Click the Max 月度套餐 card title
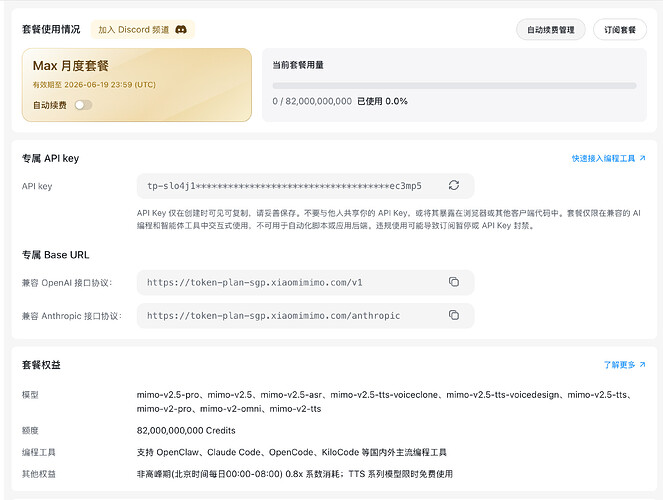The height and width of the screenshot is (500, 663). tap(71, 66)
